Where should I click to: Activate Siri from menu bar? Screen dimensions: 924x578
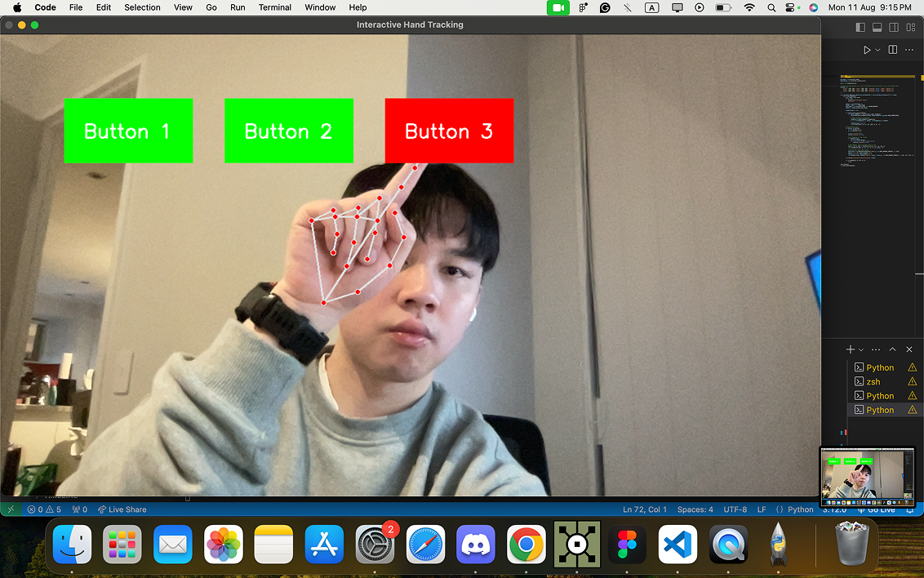pos(813,7)
